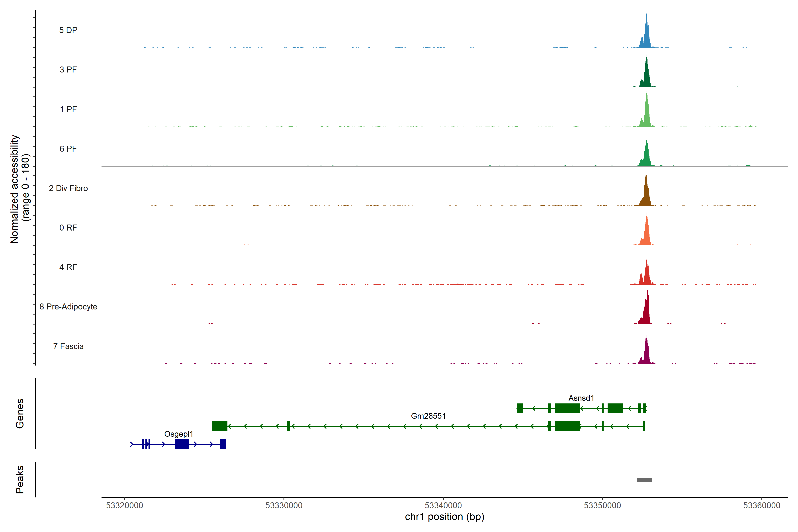Viewport: 798px width, 532px height.
Task: Click the Asnsd1 gene label
Action: [x=581, y=398]
